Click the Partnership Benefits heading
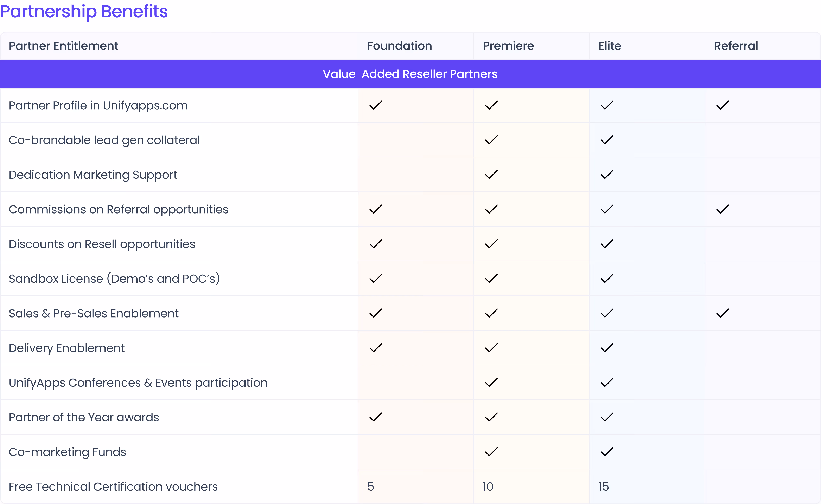Viewport: 821px width, 504px height. pyautogui.click(x=84, y=11)
